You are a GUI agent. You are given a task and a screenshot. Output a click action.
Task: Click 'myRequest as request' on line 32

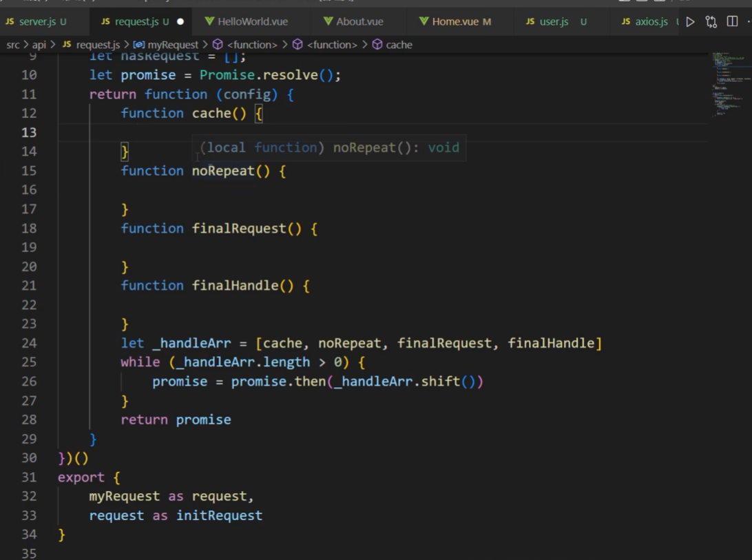[168, 496]
